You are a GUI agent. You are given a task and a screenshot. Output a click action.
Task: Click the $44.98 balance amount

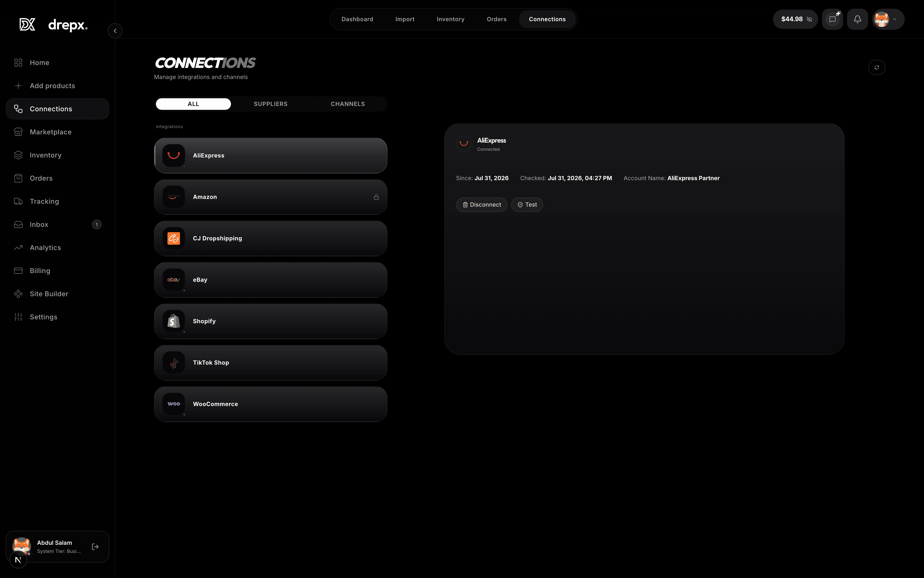pyautogui.click(x=792, y=19)
